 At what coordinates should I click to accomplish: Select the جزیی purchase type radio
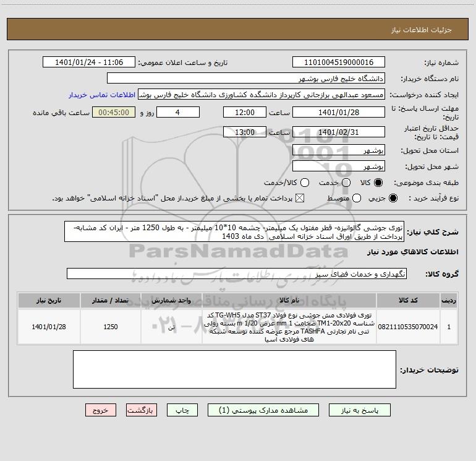393,198
